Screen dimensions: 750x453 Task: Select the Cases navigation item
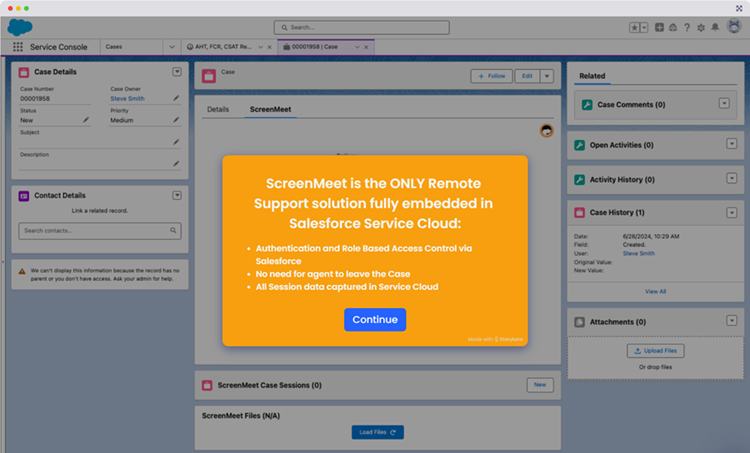[x=114, y=47]
